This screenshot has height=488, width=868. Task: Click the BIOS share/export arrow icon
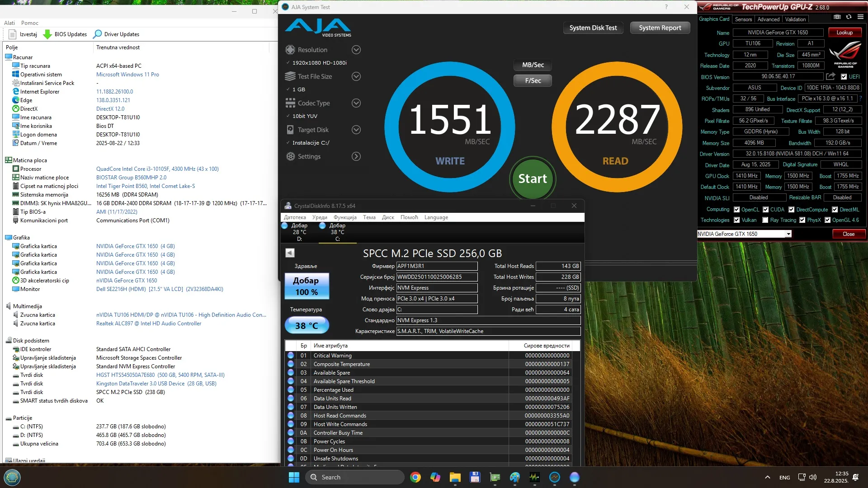click(x=830, y=76)
